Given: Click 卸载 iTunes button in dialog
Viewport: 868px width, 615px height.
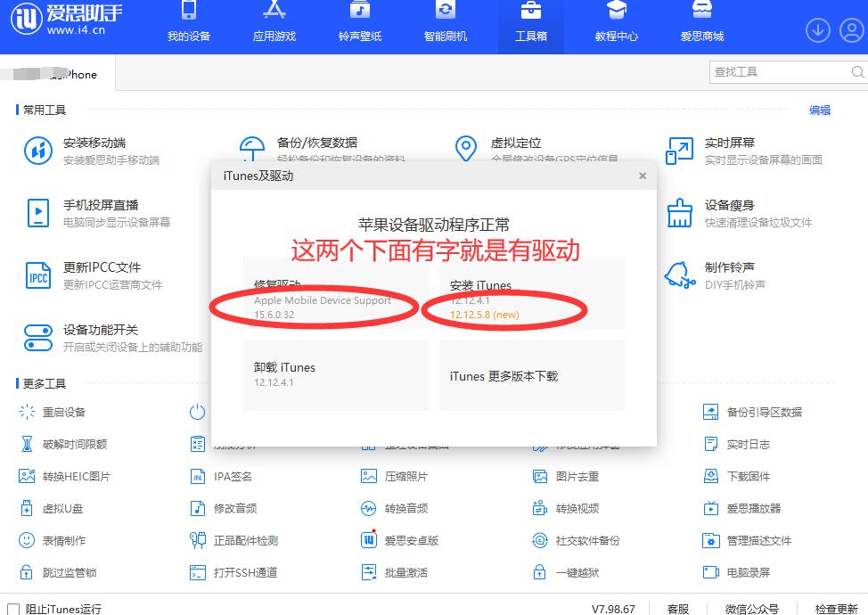Looking at the screenshot, I should point(336,374).
